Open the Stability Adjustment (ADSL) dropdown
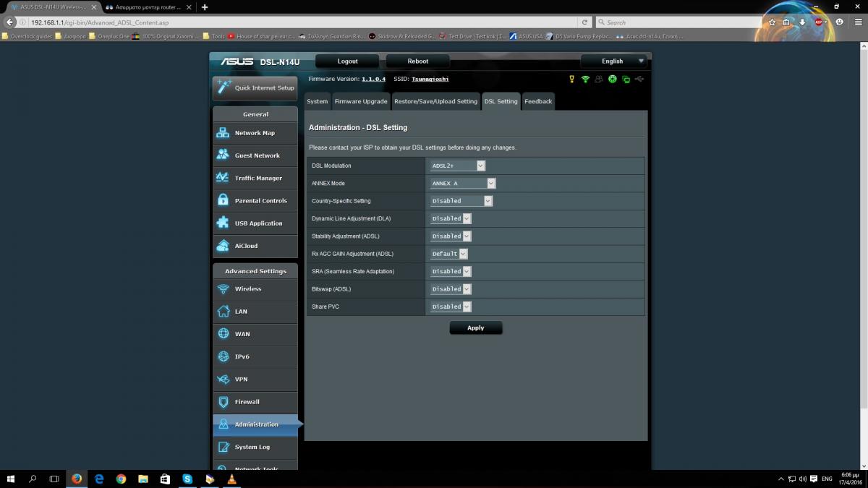 [x=451, y=236]
